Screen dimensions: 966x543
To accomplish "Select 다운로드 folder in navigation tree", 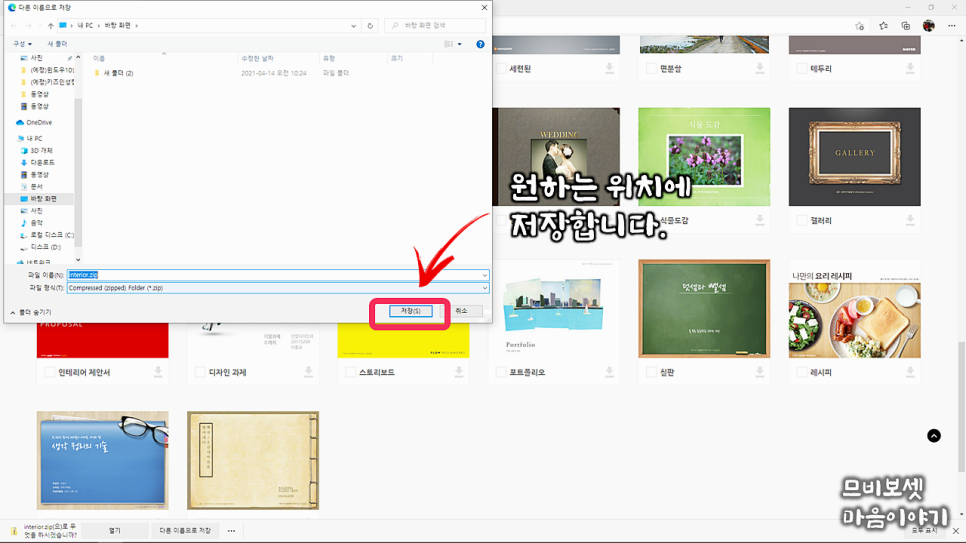I will pyautogui.click(x=42, y=163).
